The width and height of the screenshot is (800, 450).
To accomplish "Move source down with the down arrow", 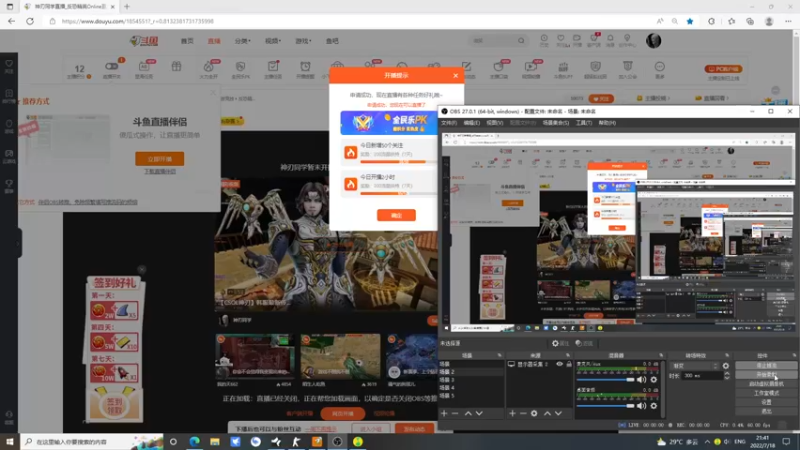I will tap(559, 413).
